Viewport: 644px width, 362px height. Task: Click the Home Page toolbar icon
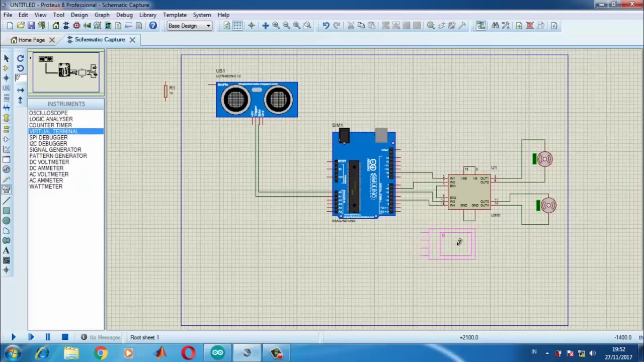56,26
